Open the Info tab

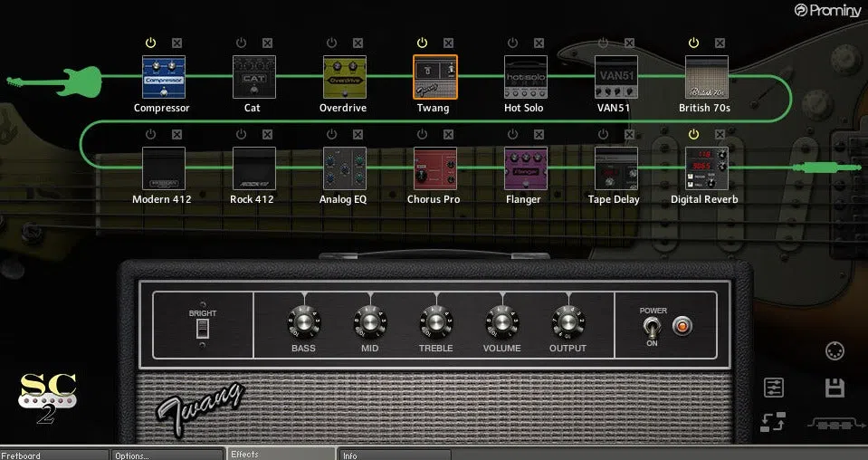[x=395, y=455]
